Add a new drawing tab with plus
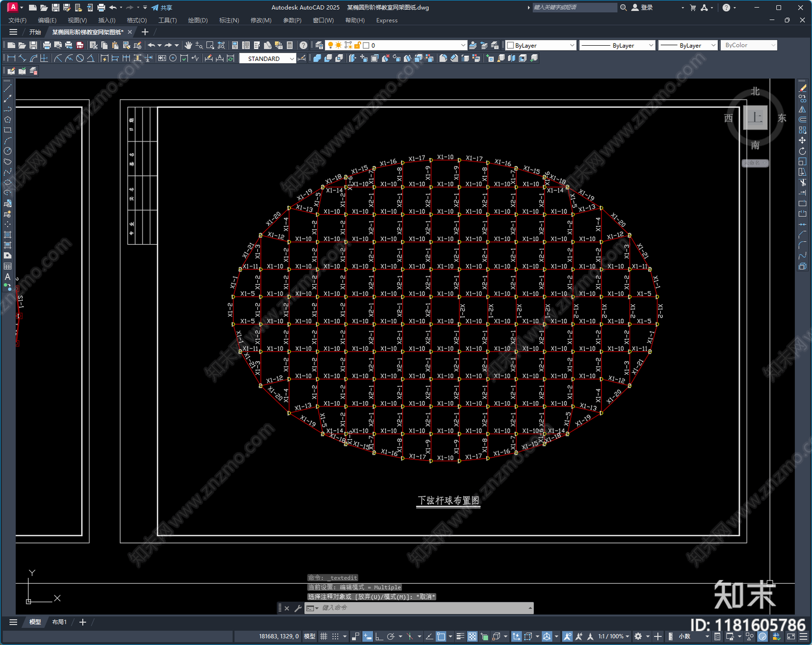Image resolution: width=812 pixels, height=645 pixels. tap(145, 32)
